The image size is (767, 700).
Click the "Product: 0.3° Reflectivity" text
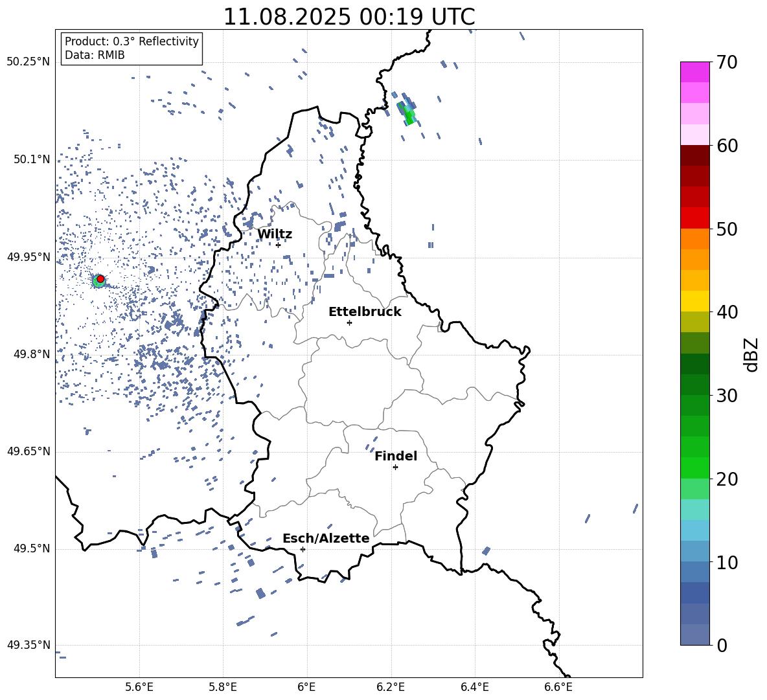pyautogui.click(x=132, y=41)
